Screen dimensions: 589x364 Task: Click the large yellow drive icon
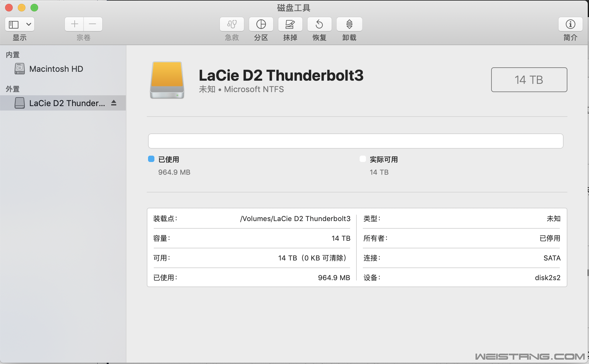pos(167,80)
